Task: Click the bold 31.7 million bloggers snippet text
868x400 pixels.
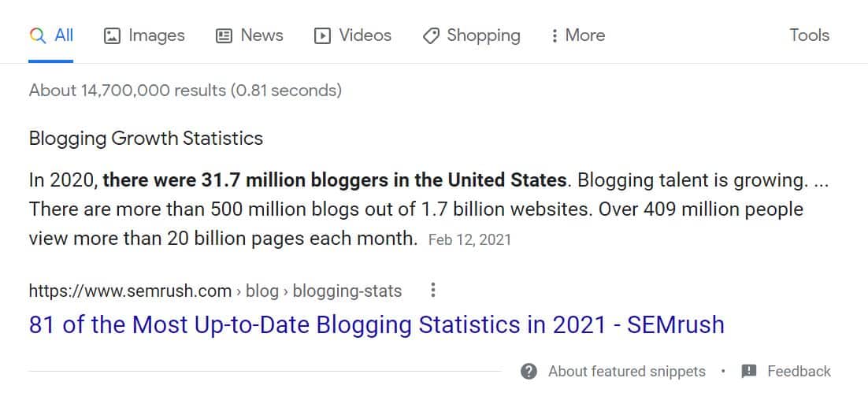Action: tap(334, 181)
